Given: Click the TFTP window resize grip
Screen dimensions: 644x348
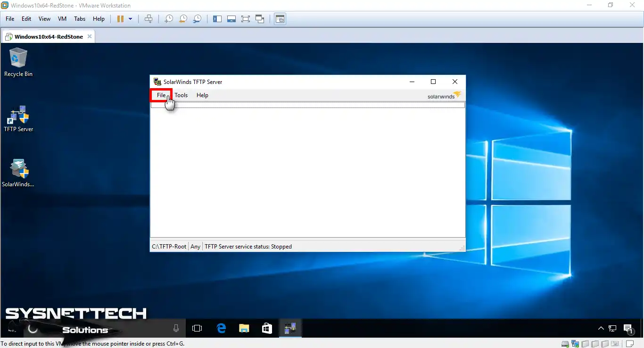Looking at the screenshot, I should click(462, 248).
